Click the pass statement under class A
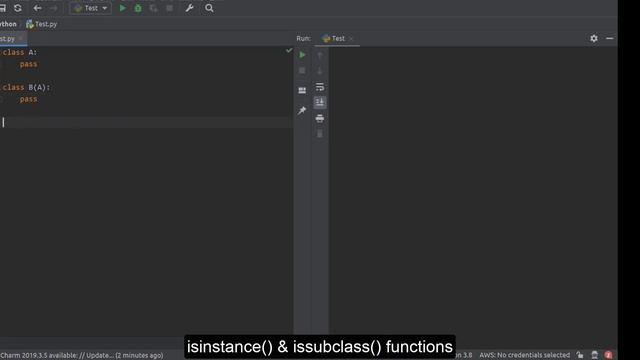The image size is (640, 360). [x=28, y=64]
